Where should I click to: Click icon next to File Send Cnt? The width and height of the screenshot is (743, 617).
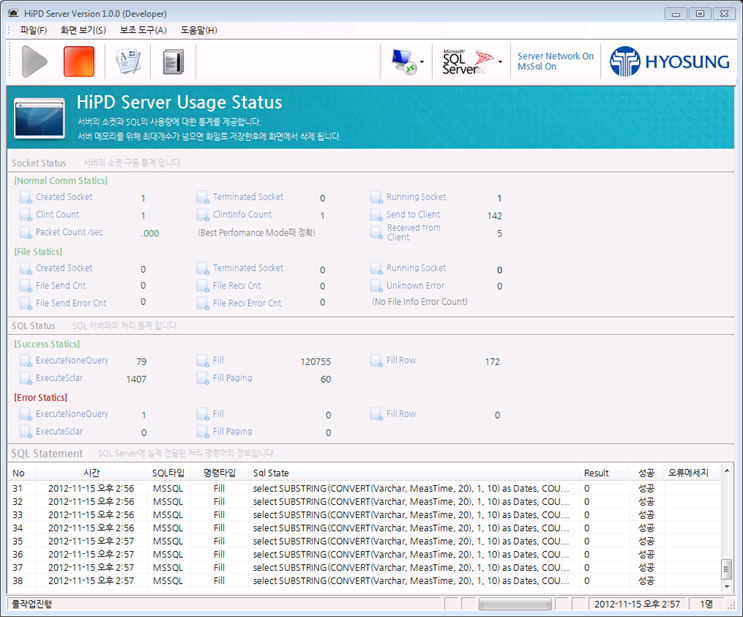[x=26, y=286]
